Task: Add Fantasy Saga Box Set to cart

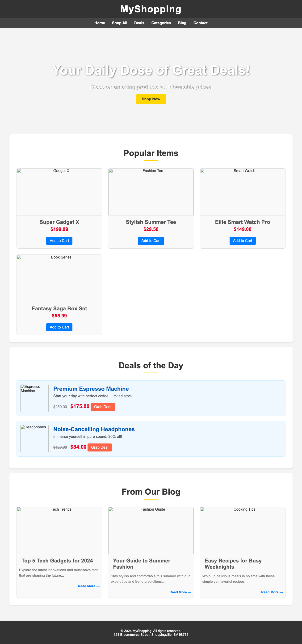Action: [59, 327]
